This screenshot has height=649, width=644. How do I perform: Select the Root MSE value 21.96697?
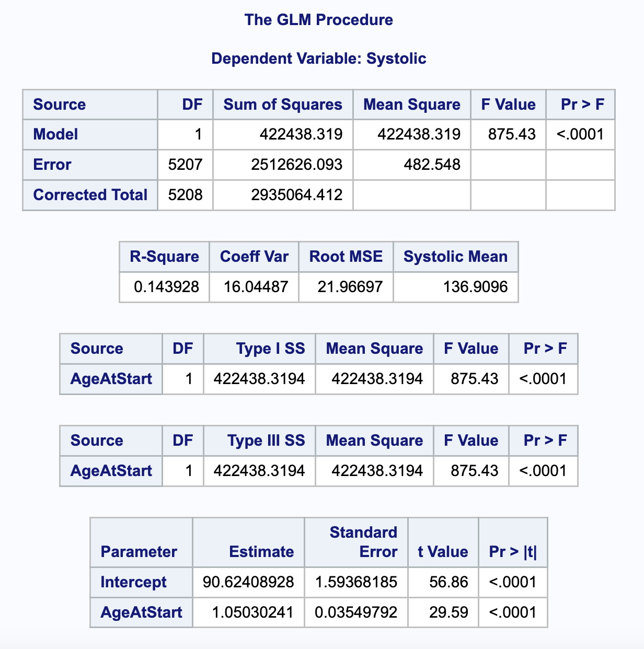tap(350, 287)
